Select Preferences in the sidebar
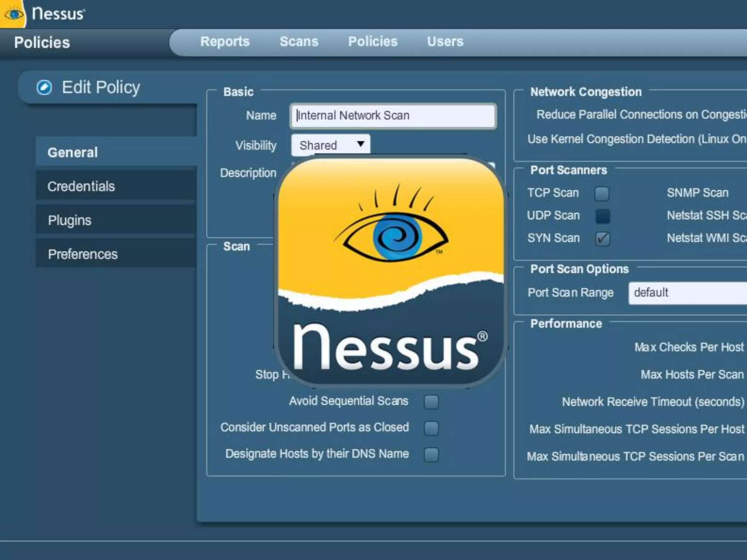 (x=82, y=254)
